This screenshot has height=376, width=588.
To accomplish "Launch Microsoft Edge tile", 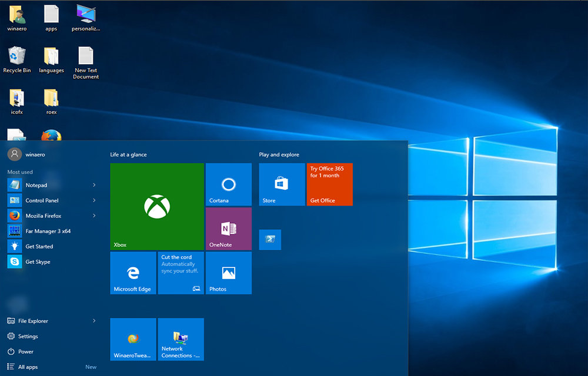I will click(133, 273).
